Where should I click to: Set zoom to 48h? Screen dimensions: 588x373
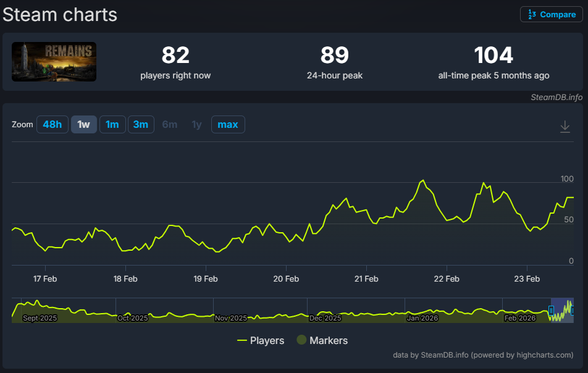tap(52, 125)
